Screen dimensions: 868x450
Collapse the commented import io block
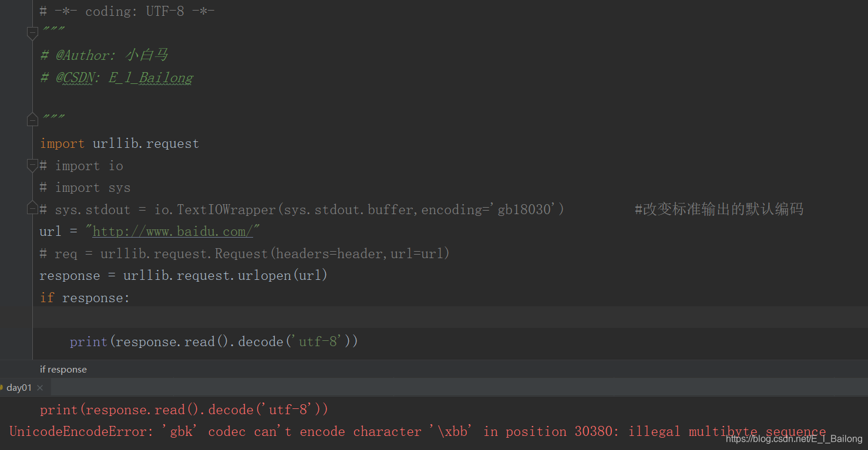point(32,165)
